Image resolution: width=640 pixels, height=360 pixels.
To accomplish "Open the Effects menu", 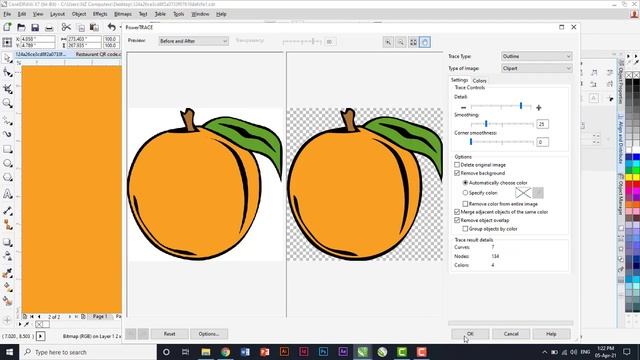I will pos(100,14).
